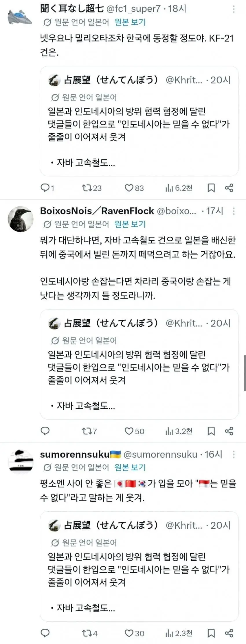Screen dimensions: 246x644
Task: Bookmark the sumorennsuku tweet
Action: (x=211, y=633)
